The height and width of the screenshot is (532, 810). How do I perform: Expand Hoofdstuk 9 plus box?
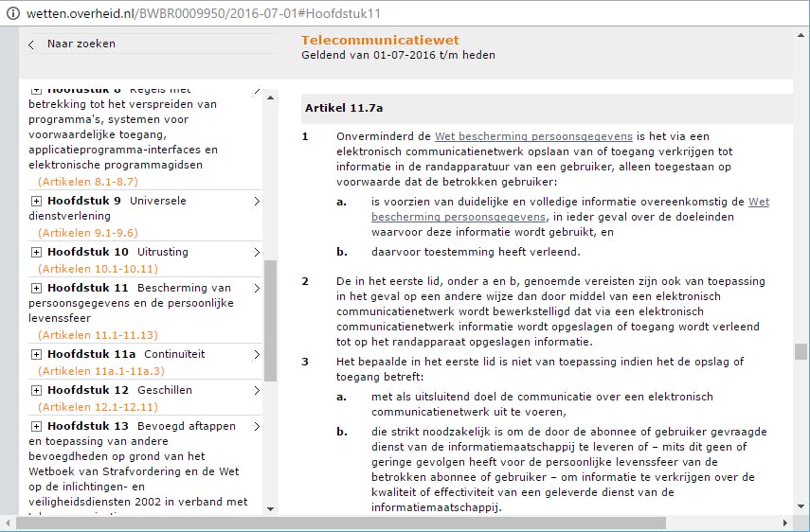[x=36, y=201]
